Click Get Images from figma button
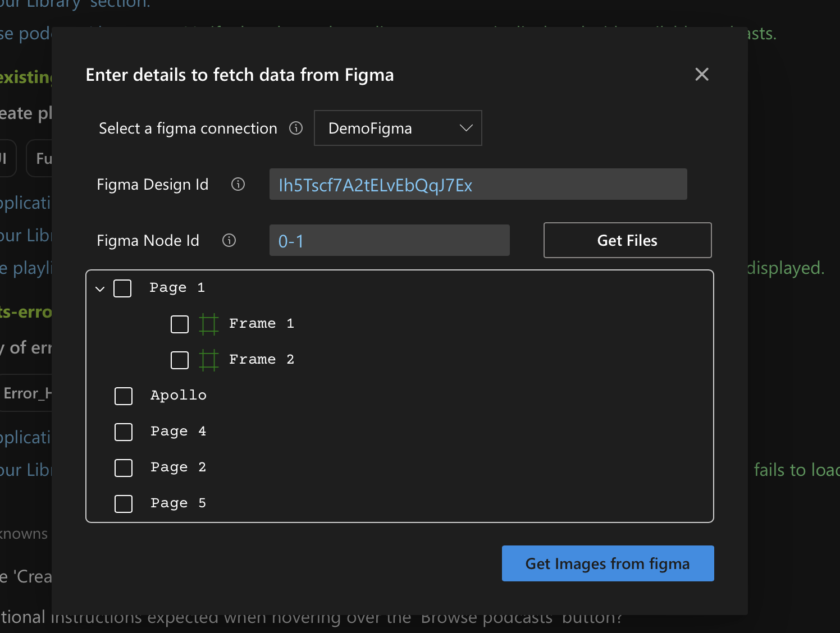Viewport: 840px width, 633px height. click(608, 563)
